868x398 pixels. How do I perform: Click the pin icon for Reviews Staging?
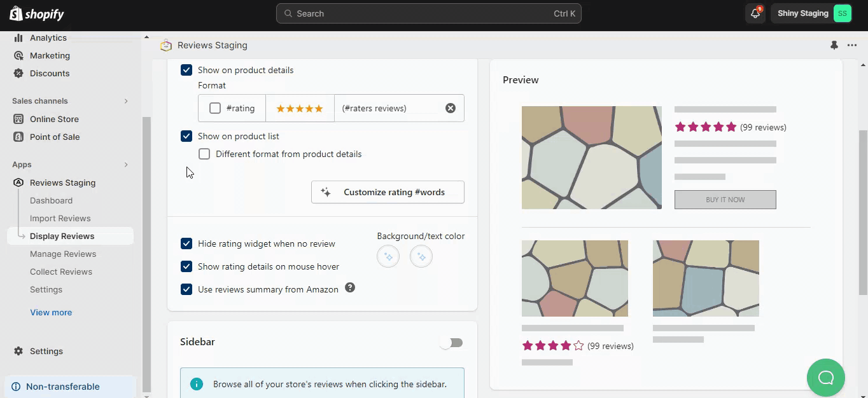[x=834, y=45]
